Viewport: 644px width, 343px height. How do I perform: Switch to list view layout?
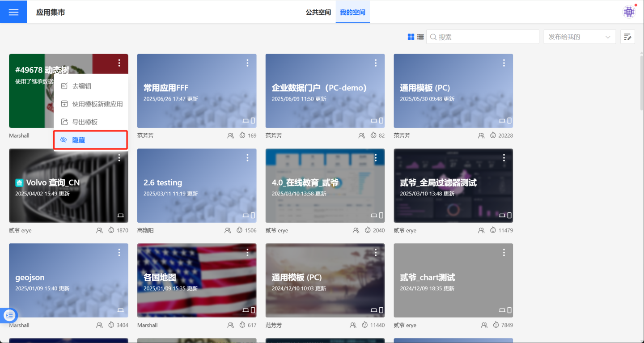420,37
